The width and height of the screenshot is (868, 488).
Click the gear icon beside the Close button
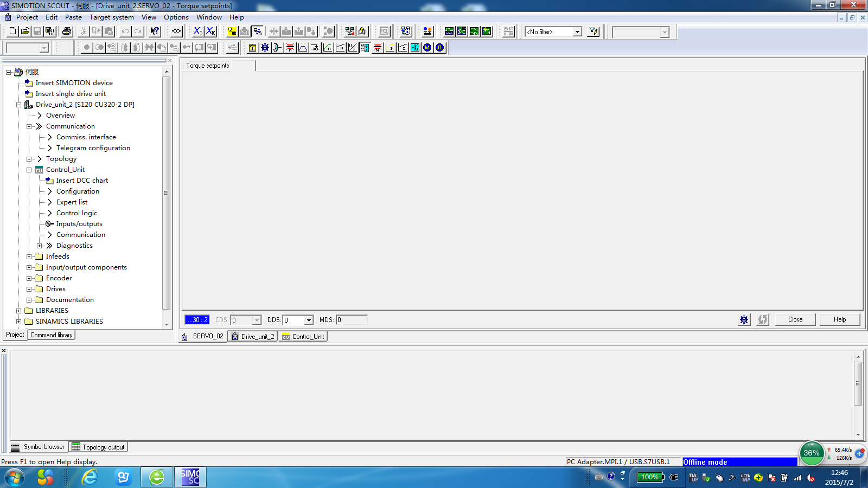click(x=744, y=319)
